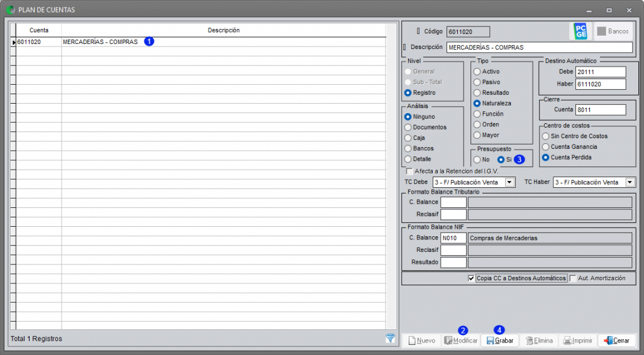Save with the Grabar button
The image size is (644, 355).
[x=500, y=341]
